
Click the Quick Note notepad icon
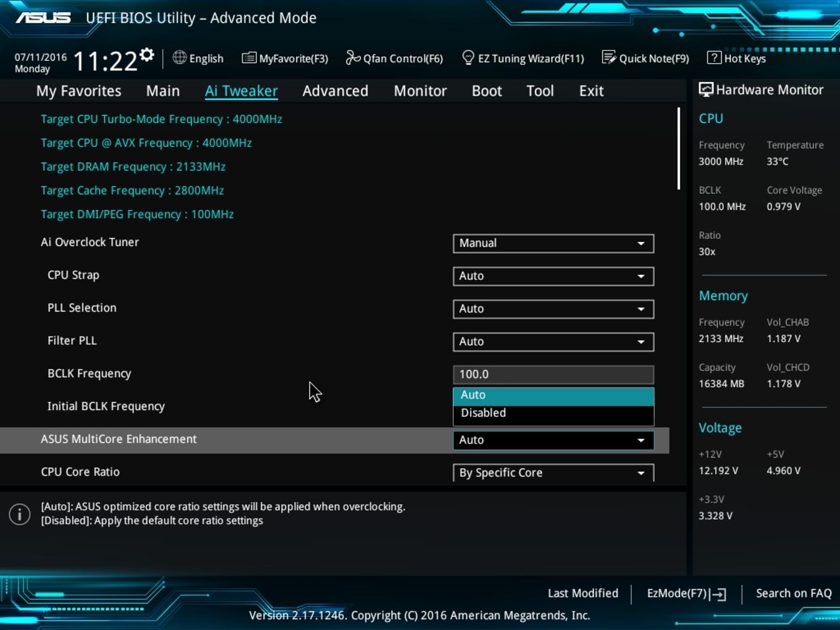click(x=609, y=57)
